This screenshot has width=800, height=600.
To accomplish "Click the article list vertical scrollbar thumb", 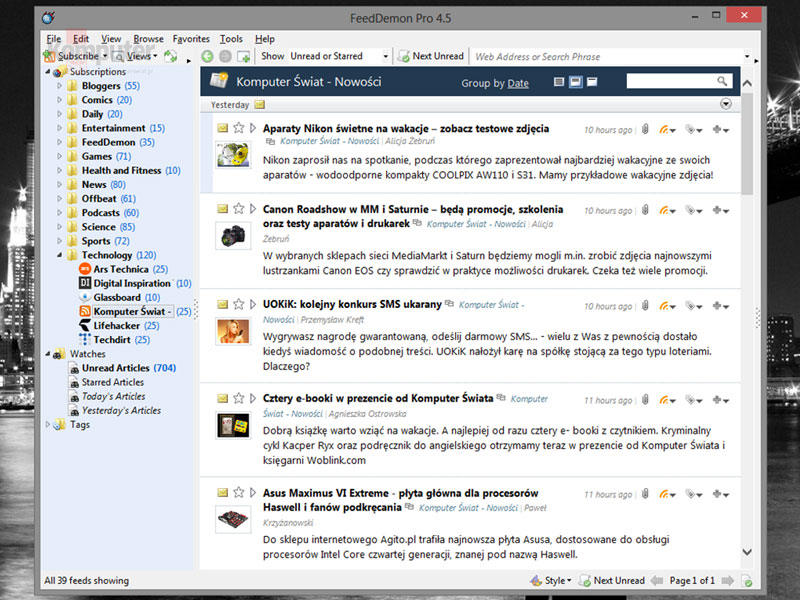I will [x=747, y=144].
